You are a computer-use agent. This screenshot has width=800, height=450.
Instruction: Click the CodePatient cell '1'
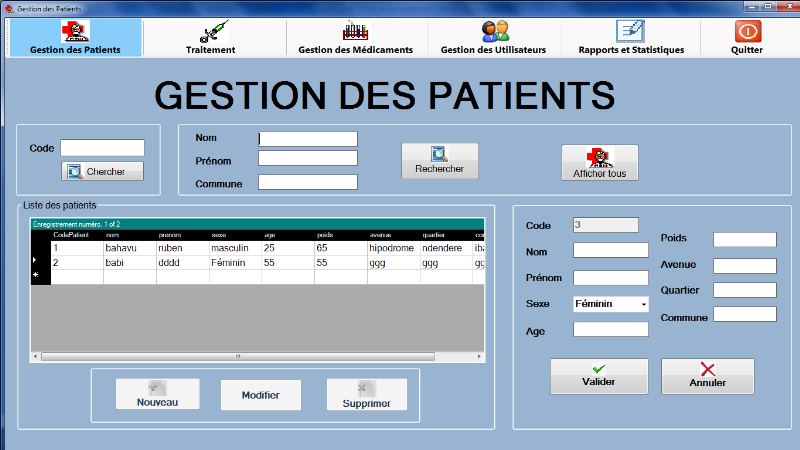pyautogui.click(x=77, y=248)
